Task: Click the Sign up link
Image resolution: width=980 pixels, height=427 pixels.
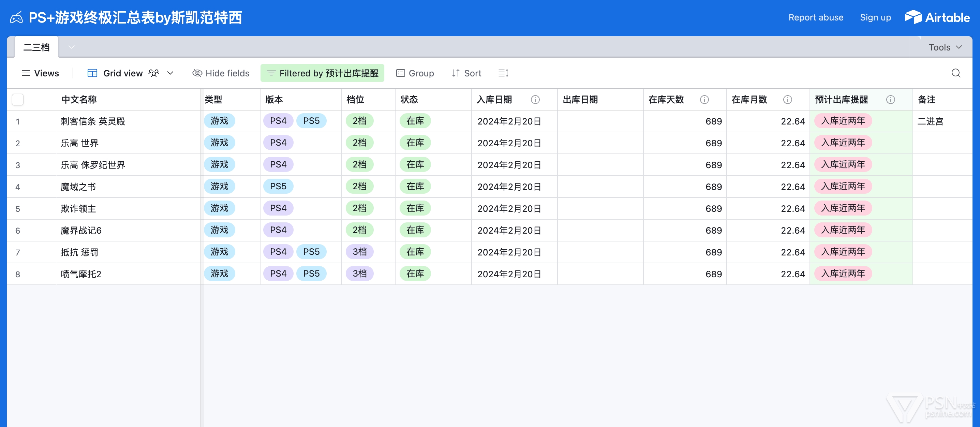Action: pyautogui.click(x=875, y=17)
